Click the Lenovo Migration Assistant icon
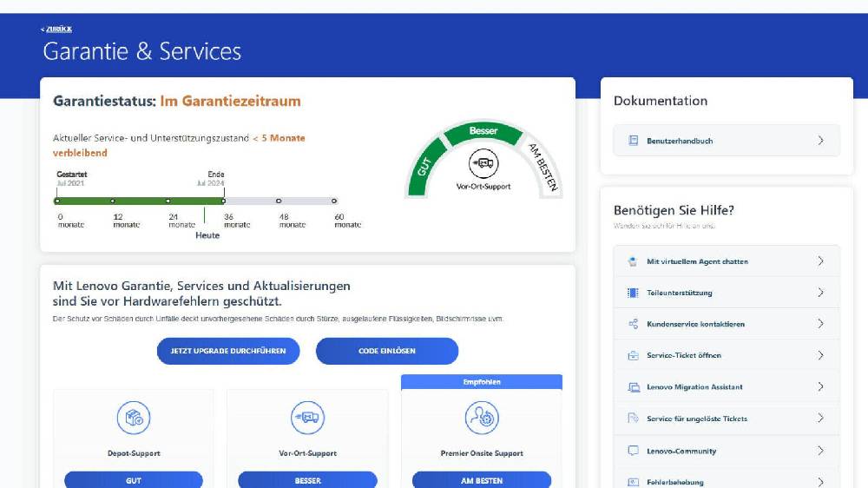Viewport: 868px width, 488px height. coord(634,387)
